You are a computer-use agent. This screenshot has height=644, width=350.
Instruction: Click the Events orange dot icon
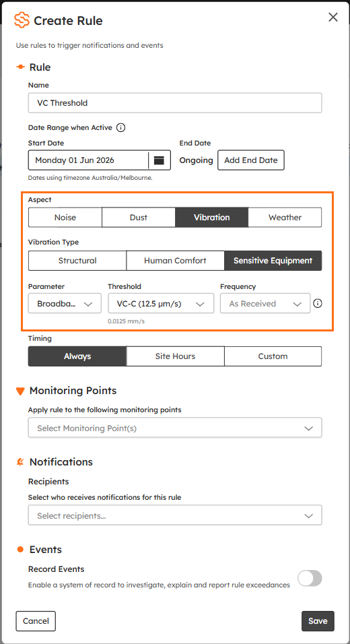pos(20,550)
